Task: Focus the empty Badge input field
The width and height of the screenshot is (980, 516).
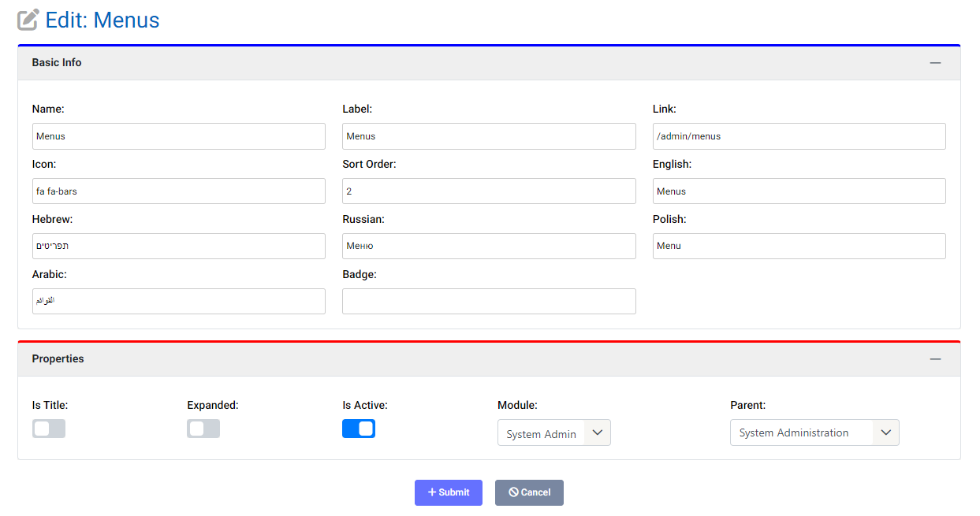Action: coord(489,301)
